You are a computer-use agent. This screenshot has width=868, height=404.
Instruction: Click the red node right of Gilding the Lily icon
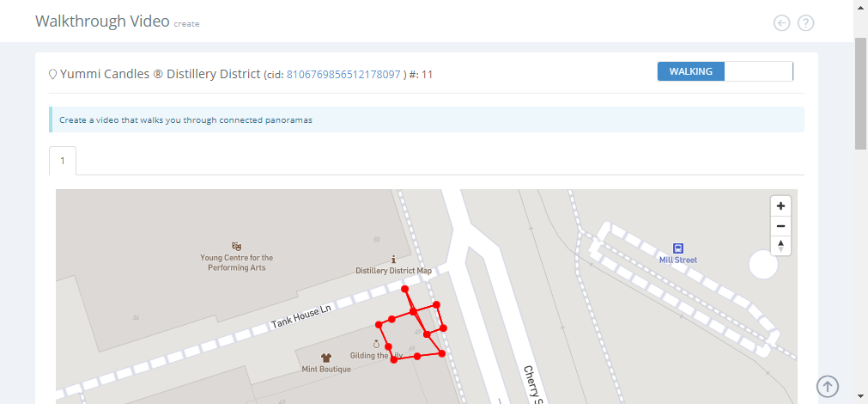point(388,346)
